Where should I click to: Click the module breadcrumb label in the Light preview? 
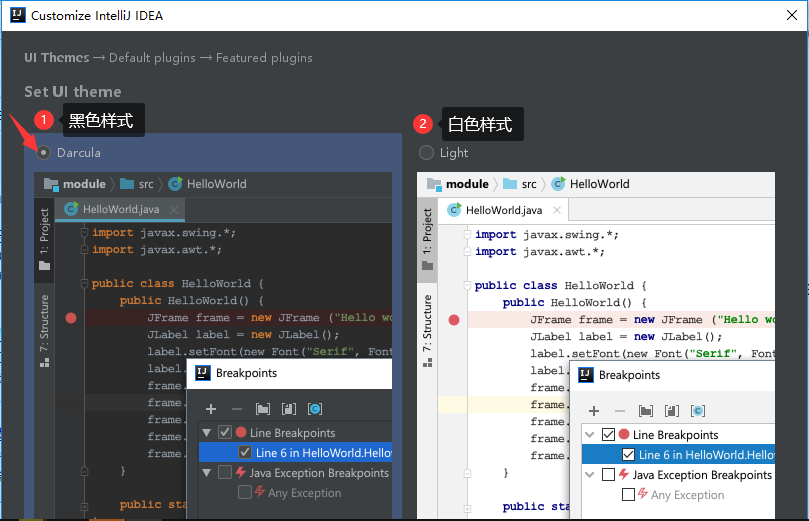click(x=467, y=184)
